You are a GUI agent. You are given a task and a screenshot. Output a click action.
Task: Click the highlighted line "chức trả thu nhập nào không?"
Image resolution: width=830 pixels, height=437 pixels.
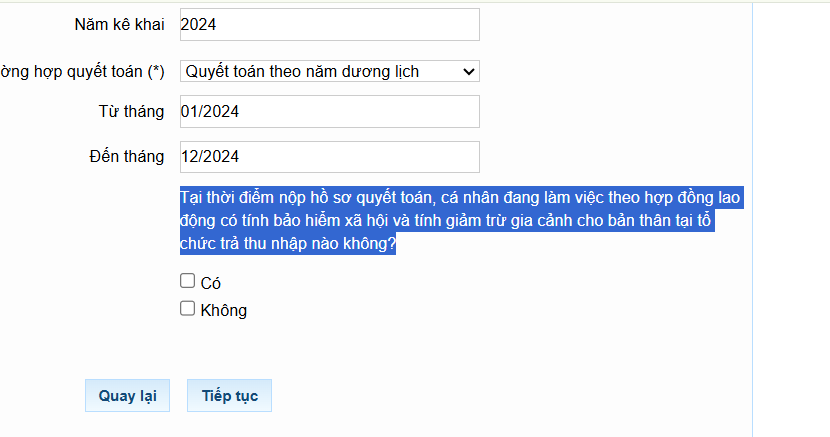288,244
